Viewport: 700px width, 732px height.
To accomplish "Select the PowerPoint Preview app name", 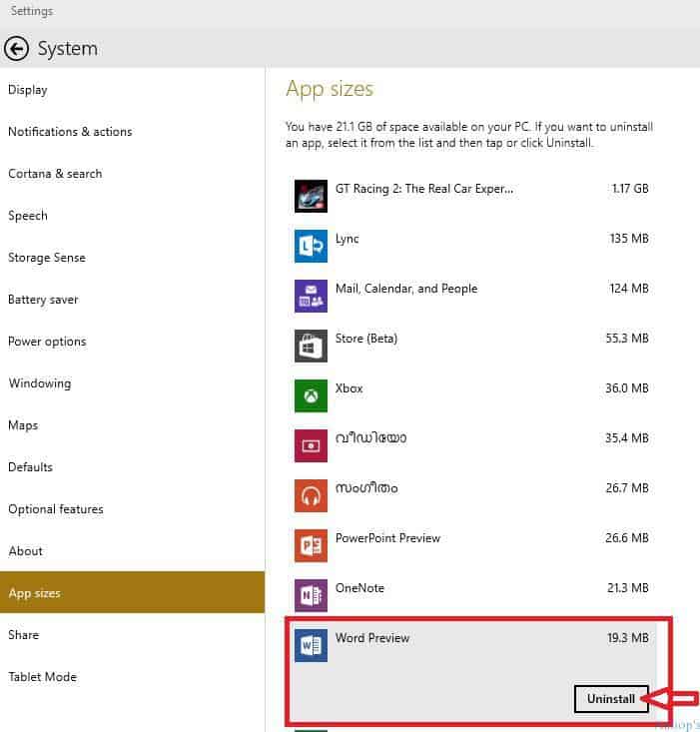I will [387, 538].
